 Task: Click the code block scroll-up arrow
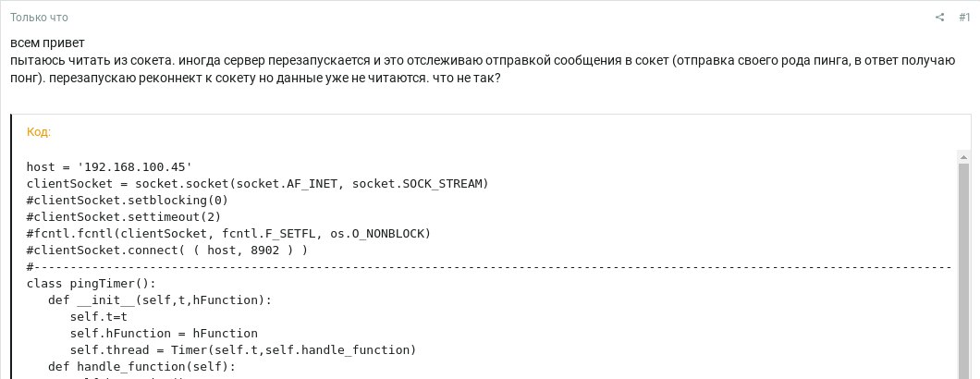coord(963,158)
